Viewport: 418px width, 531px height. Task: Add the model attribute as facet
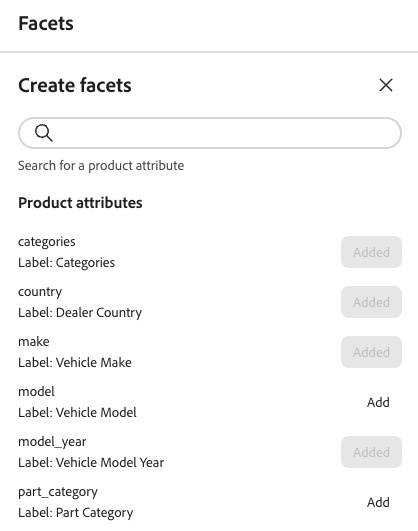378,402
